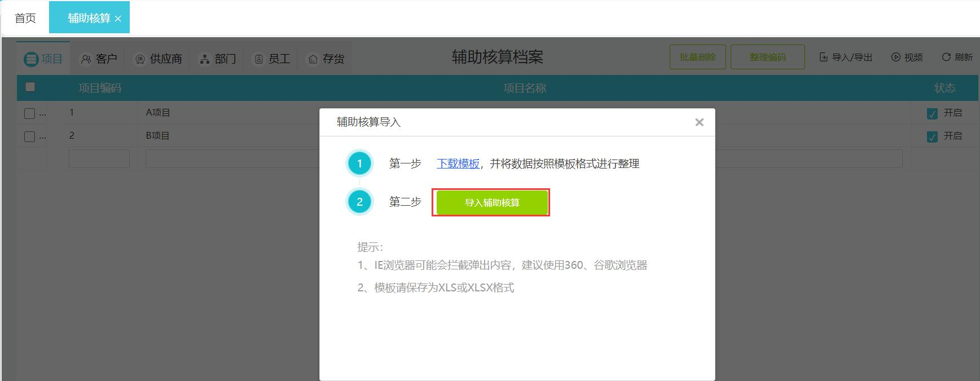Check the row checkbox for A项目
This screenshot has height=381, width=980.
(29, 113)
